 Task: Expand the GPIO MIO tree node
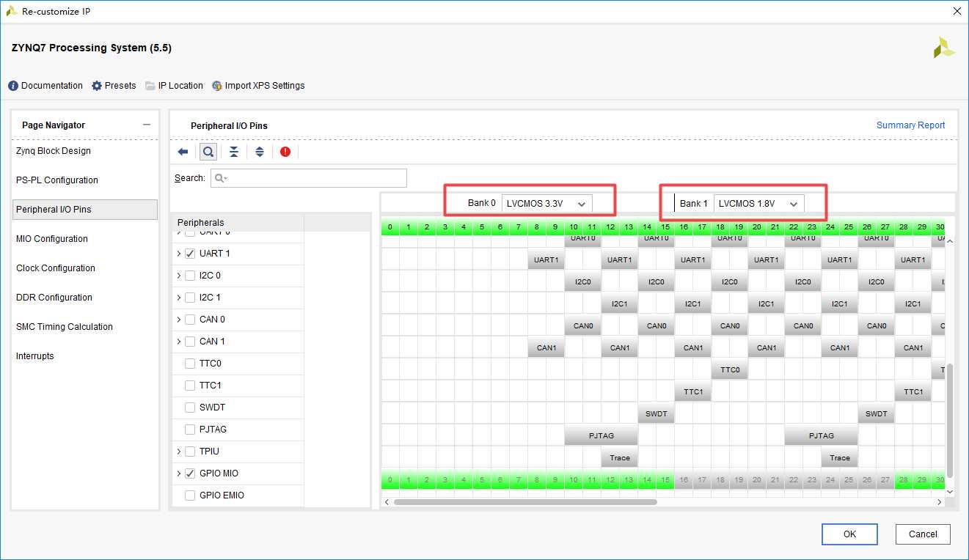click(178, 474)
